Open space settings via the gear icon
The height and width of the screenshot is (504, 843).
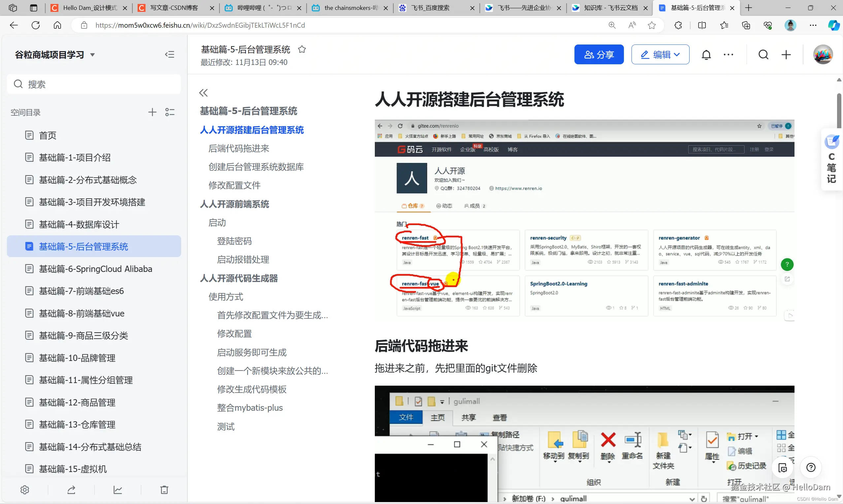(x=25, y=490)
